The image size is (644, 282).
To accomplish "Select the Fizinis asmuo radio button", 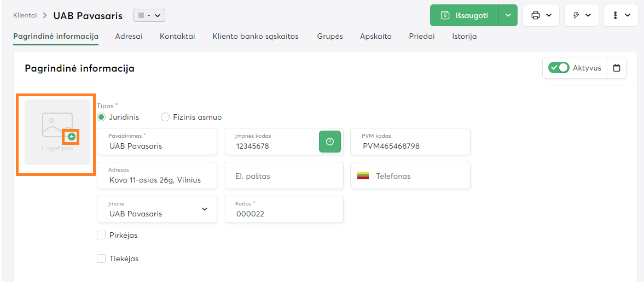I will (x=165, y=117).
